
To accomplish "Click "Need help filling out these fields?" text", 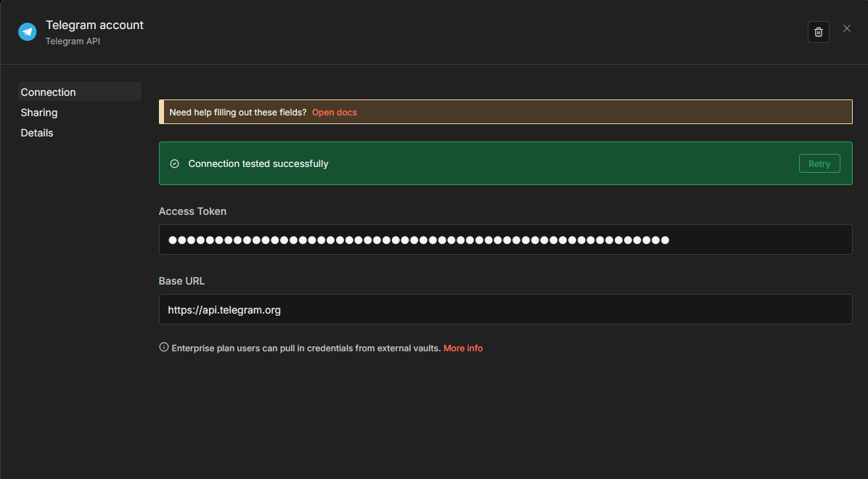I will (x=237, y=112).
